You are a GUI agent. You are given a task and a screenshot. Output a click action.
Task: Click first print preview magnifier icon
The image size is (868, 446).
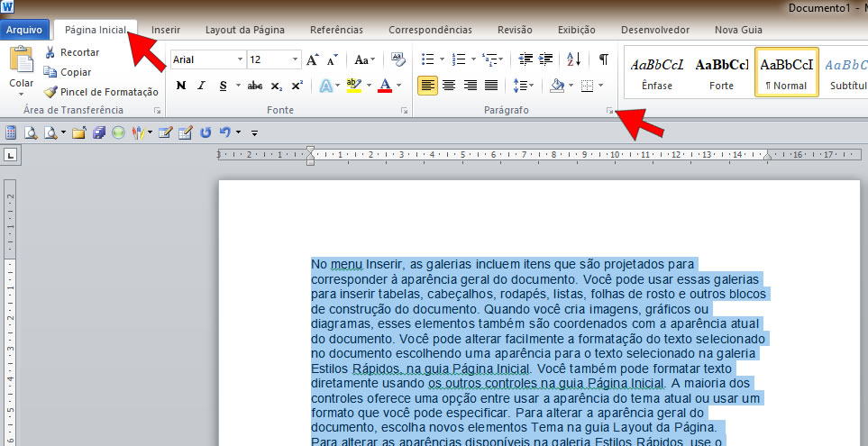tap(31, 132)
